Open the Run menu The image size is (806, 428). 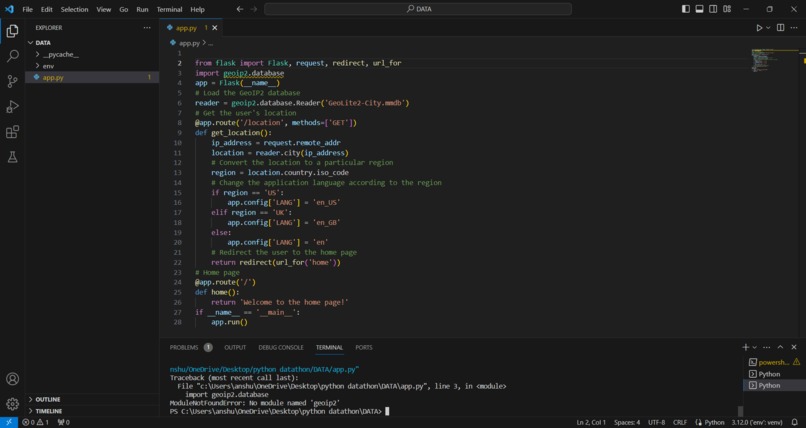(142, 9)
